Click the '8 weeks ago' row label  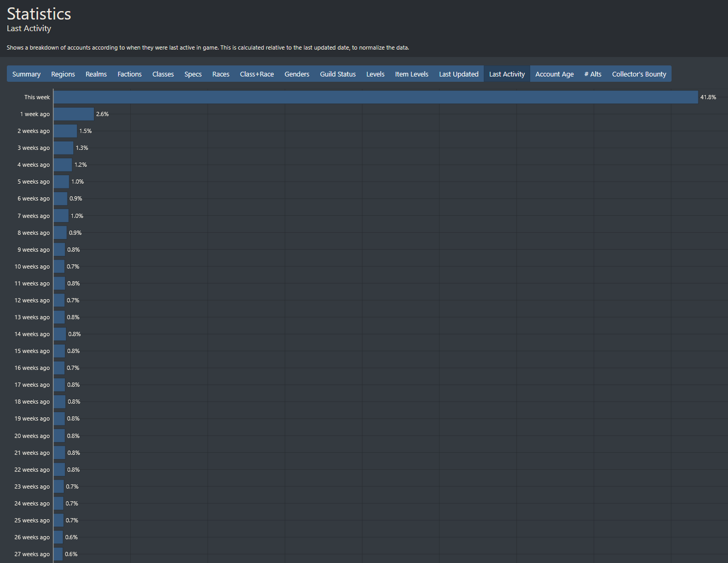click(34, 233)
